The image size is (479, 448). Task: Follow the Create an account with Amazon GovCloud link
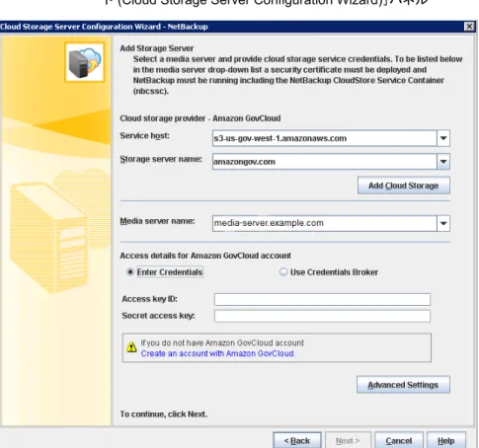click(218, 353)
